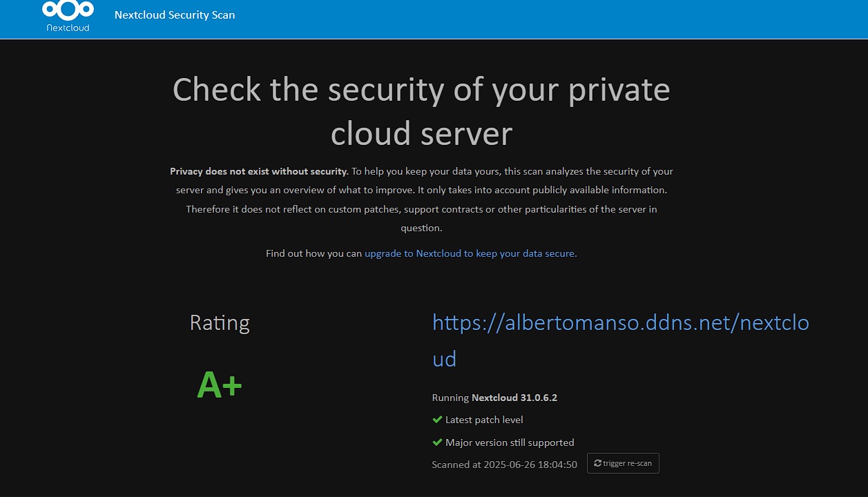Click the Nextcloud logo in the header
Screen dimensions: 868x497
tap(67, 9)
